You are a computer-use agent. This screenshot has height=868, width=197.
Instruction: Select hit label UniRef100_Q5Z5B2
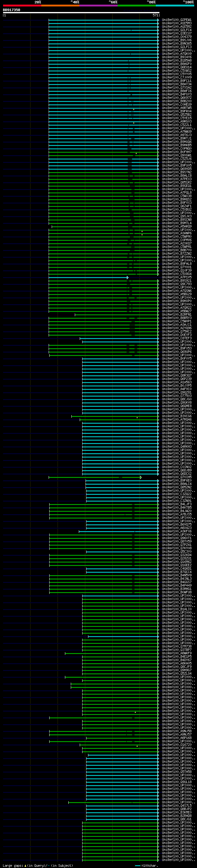pyautogui.click(x=176, y=115)
